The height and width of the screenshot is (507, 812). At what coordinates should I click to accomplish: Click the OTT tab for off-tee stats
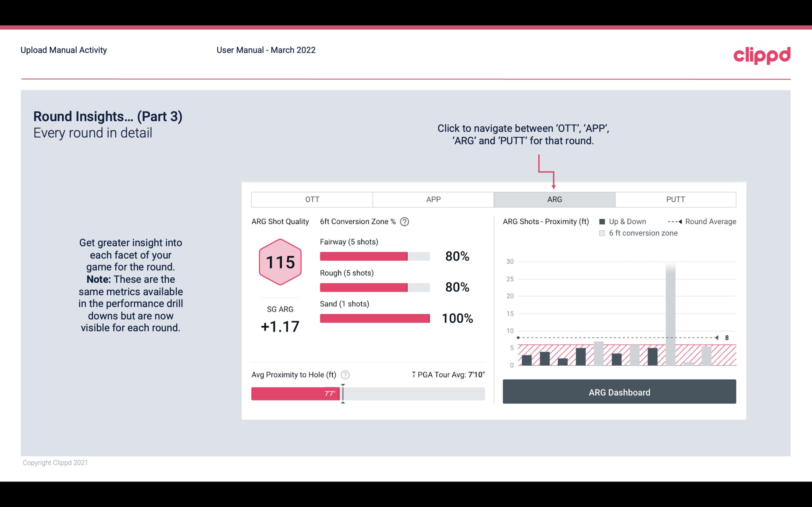click(x=312, y=199)
